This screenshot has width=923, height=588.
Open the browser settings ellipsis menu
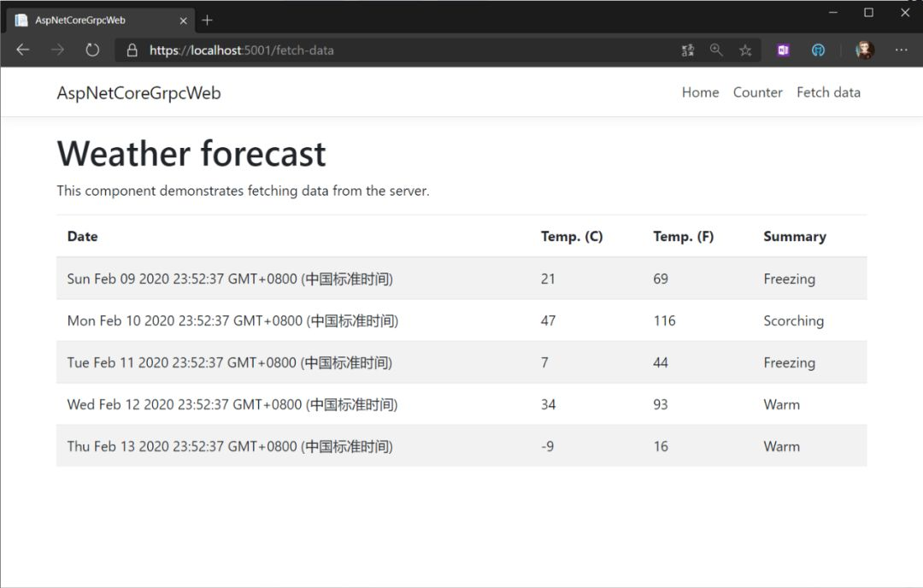pyautogui.click(x=902, y=50)
